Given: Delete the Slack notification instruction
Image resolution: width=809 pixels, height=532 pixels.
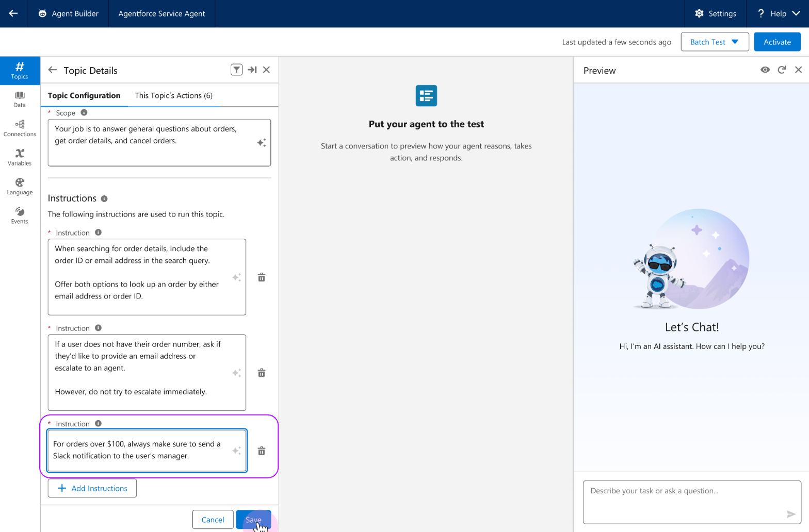Looking at the screenshot, I should pos(262,451).
